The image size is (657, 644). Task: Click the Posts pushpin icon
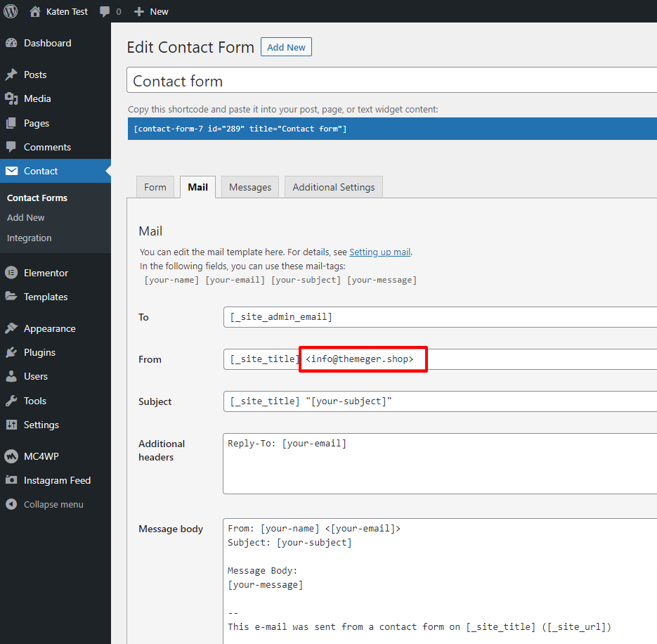(x=11, y=75)
